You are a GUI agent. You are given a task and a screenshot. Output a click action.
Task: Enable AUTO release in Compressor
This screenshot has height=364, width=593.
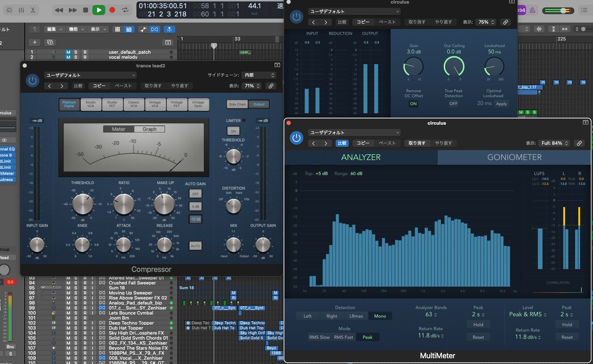coord(195,246)
